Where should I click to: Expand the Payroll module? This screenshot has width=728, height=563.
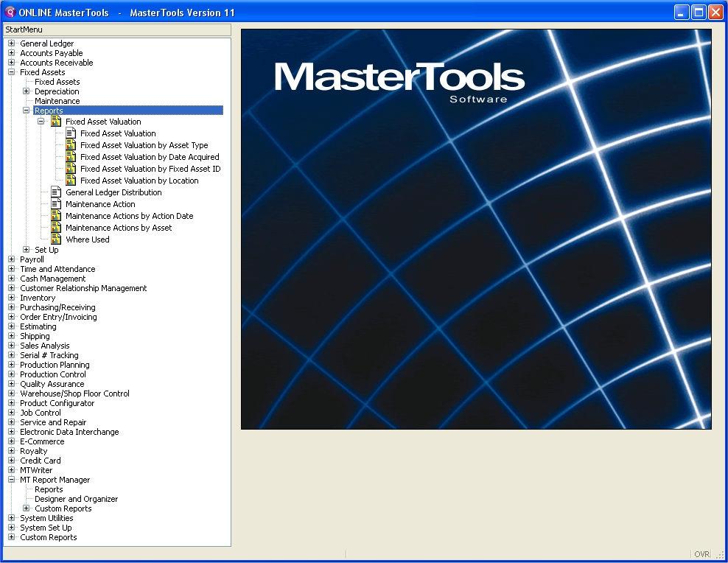pos(12,259)
